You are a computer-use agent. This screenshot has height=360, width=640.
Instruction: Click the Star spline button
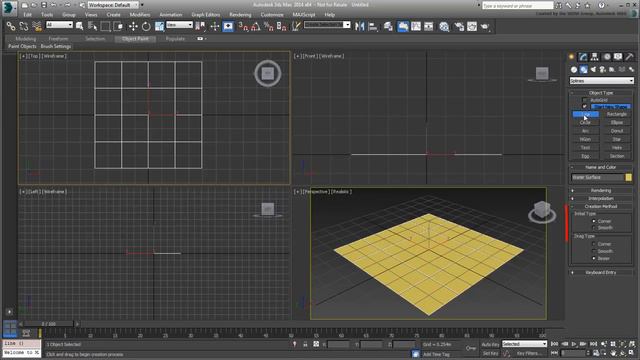[617, 140]
